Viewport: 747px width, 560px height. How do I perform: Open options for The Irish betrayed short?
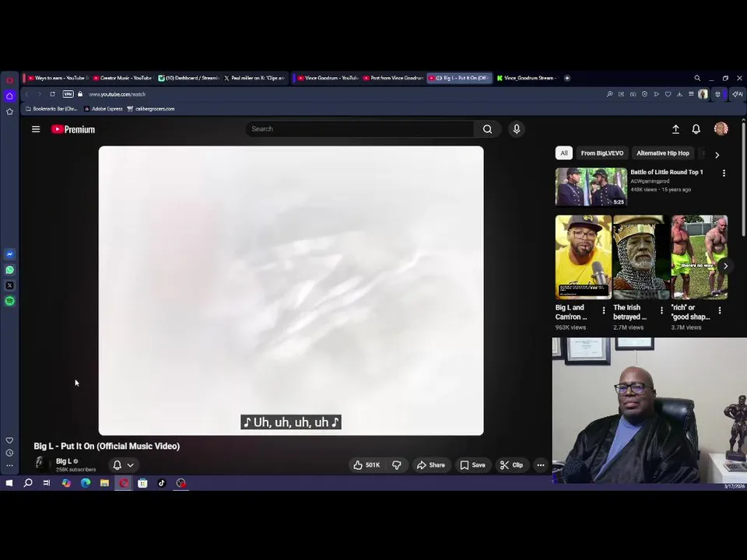[661, 310]
